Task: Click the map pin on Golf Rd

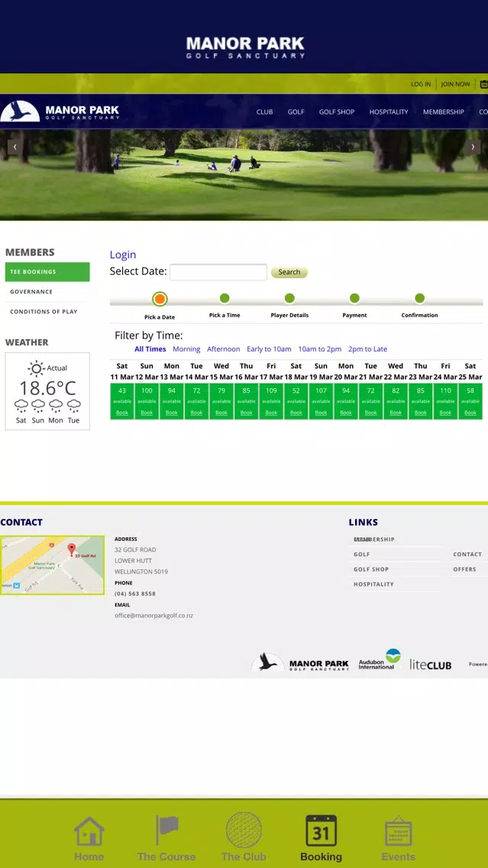Action: point(71,549)
